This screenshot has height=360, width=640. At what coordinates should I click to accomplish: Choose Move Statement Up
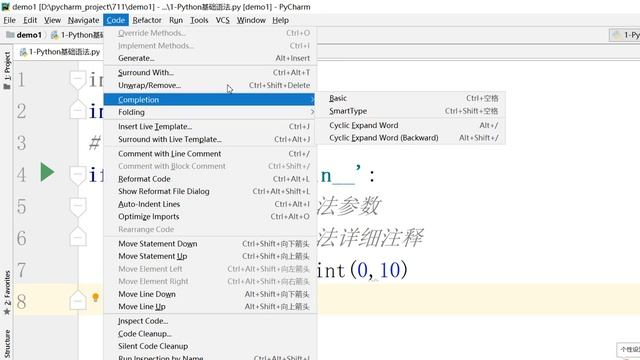(210, 256)
